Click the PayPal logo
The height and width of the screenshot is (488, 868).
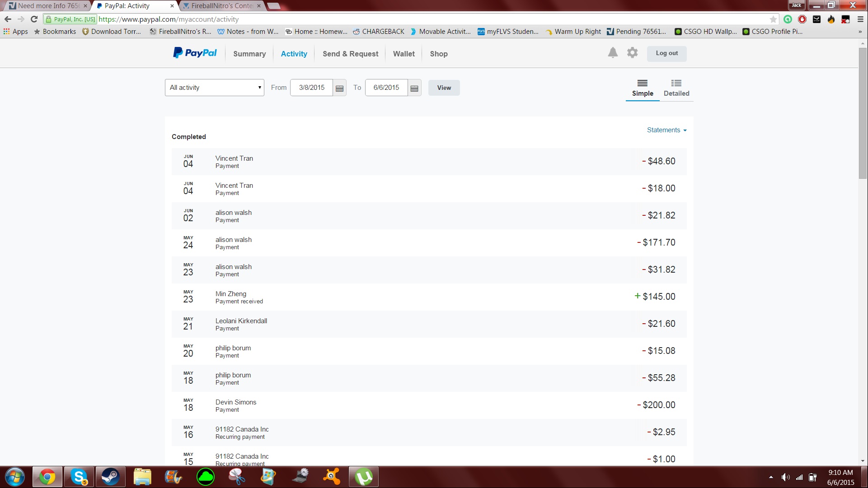195,53
